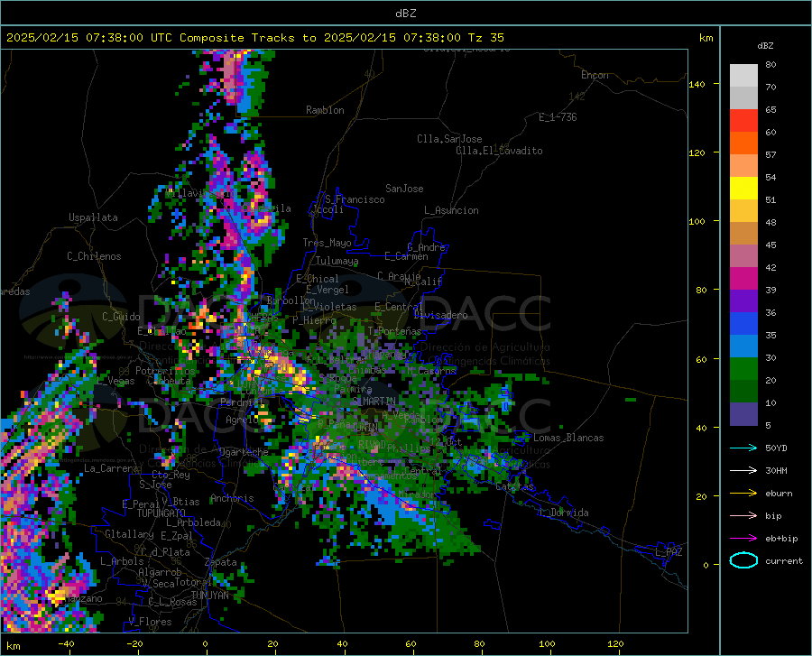Click the 'L_Dormida' map label

[x=565, y=513]
